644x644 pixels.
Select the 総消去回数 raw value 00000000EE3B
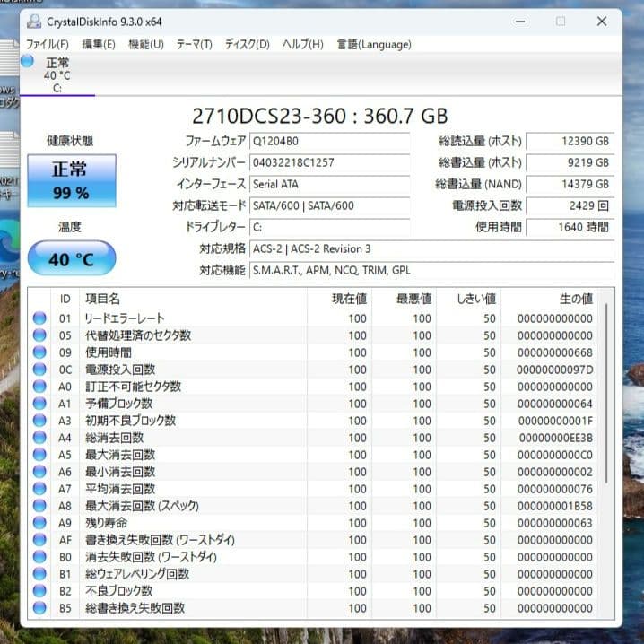[556, 438]
